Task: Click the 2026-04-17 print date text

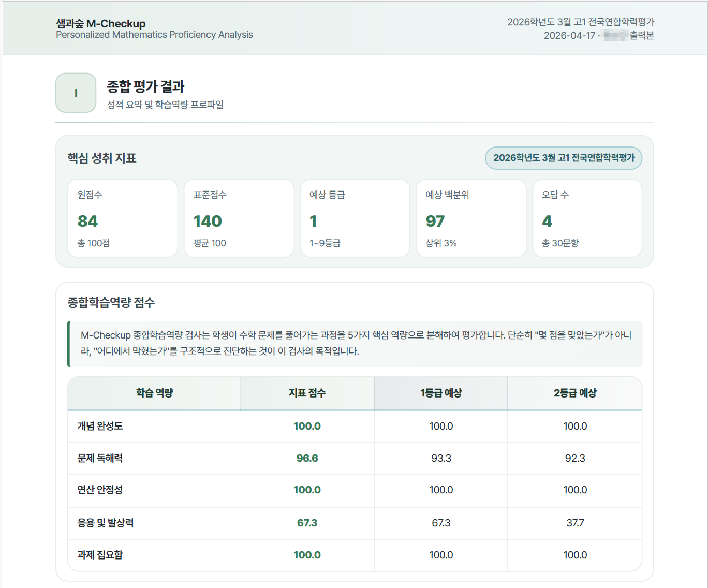Action: (569, 36)
